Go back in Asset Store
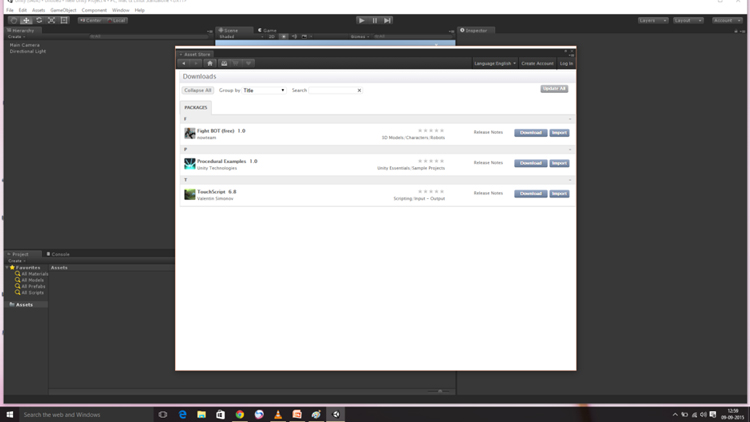 [184, 63]
